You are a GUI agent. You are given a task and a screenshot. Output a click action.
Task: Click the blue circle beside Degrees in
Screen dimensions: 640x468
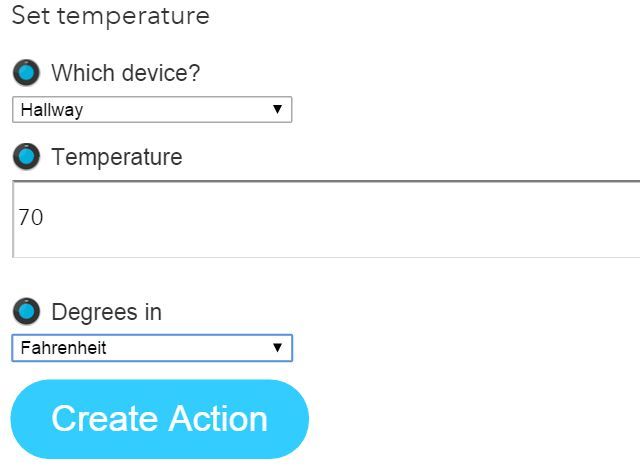click(x=26, y=311)
